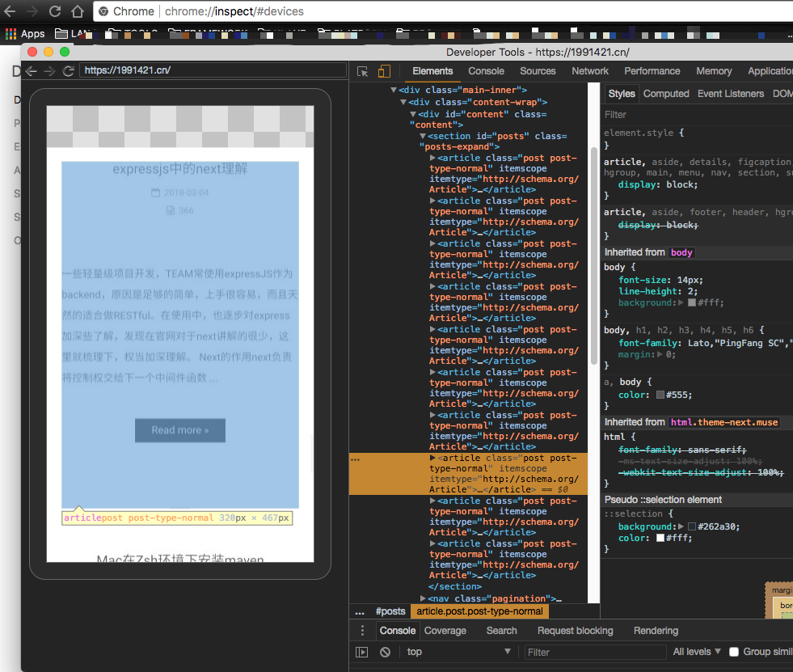Image resolution: width=793 pixels, height=672 pixels.
Task: Expand background shorthand in body rule
Action: pyautogui.click(x=681, y=302)
